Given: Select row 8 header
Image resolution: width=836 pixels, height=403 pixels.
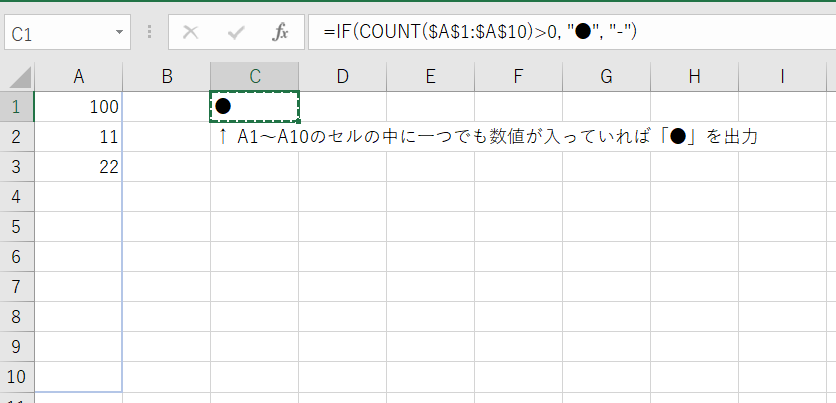Looking at the screenshot, I should (x=17, y=317).
